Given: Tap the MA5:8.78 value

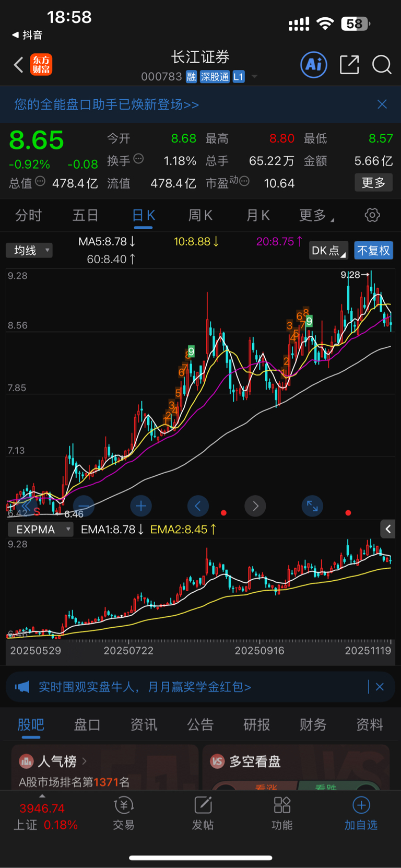Looking at the screenshot, I should [107, 241].
